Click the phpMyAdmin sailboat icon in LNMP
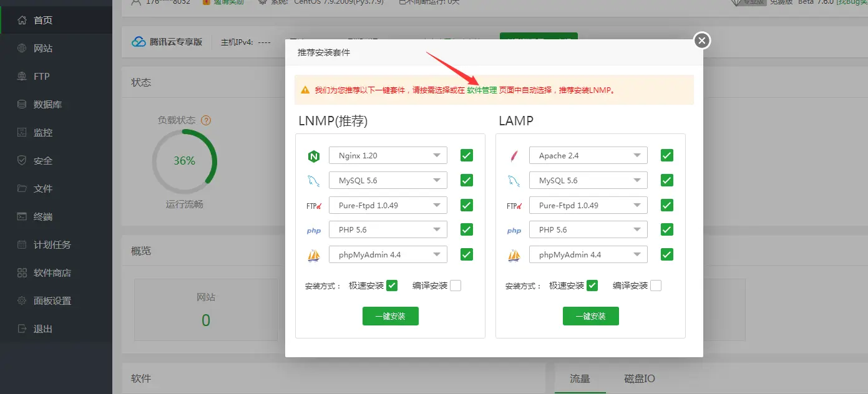Screen dimensions: 868x394 pos(314,255)
